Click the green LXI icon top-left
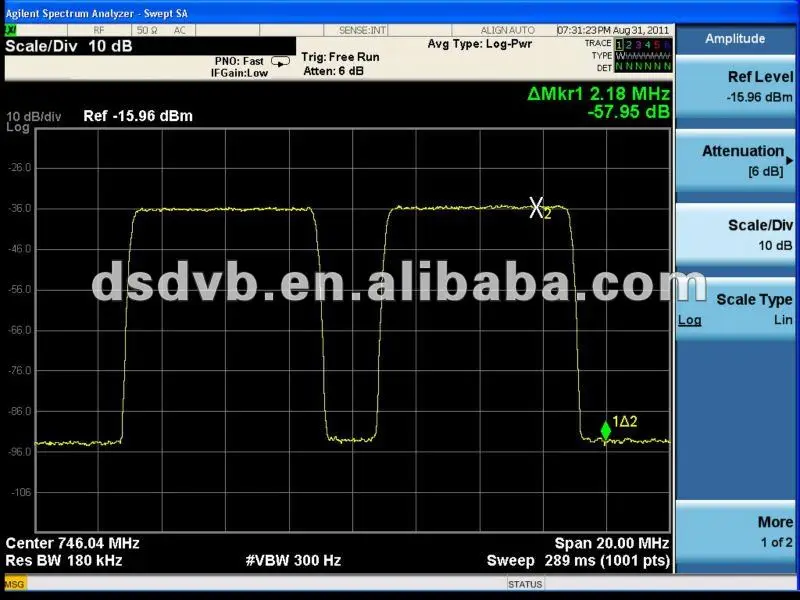 point(11,31)
